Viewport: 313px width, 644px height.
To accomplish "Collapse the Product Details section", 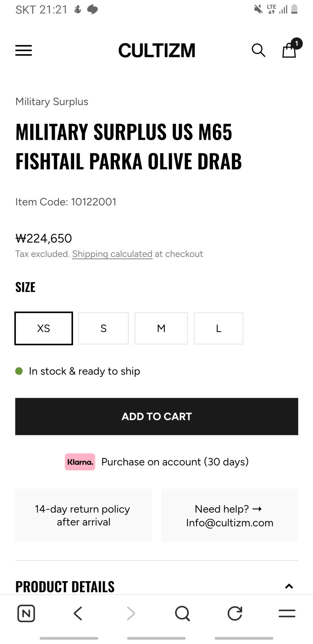I will 289,586.
